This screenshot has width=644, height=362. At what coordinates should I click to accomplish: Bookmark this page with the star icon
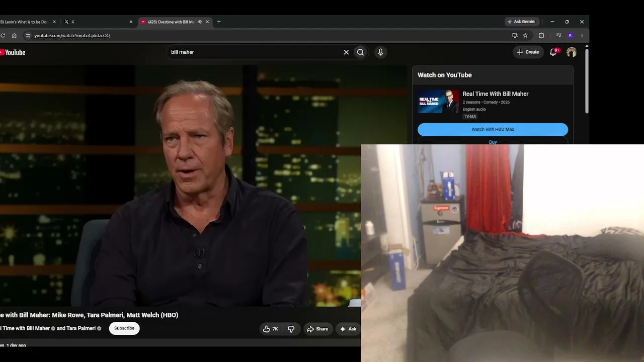(x=525, y=36)
